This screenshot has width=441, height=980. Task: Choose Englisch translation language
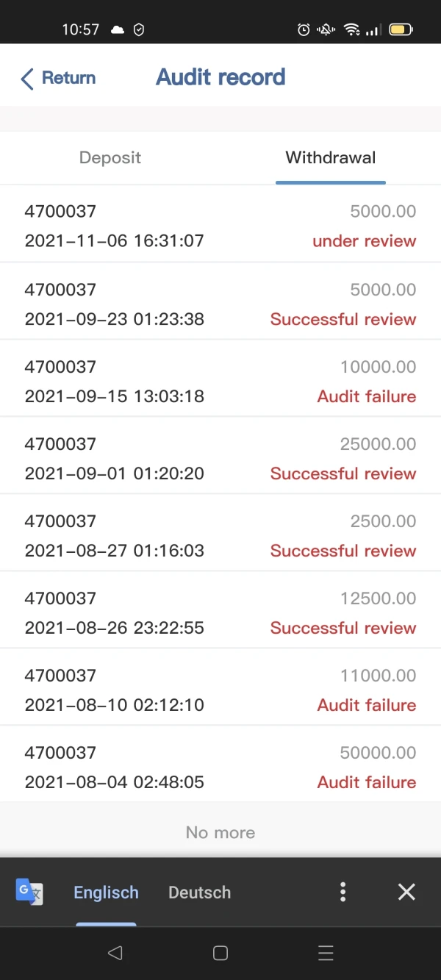(106, 893)
